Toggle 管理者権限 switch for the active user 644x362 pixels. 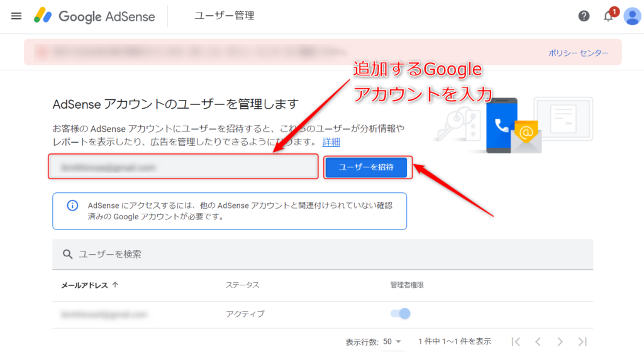tap(401, 314)
